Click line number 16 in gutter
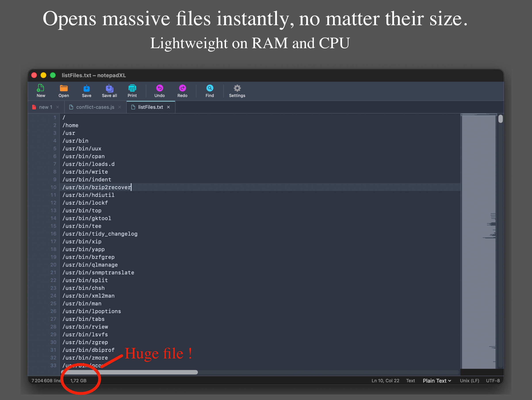The height and width of the screenshot is (400, 532). tap(53, 234)
